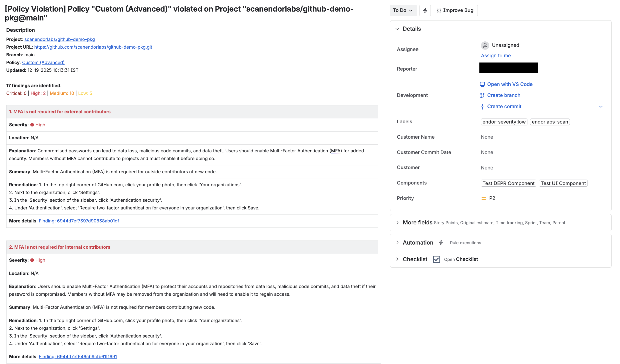Click the Open with VS Code monitor icon
Image resolution: width=620 pixels, height=364 pixels.
pos(482,84)
